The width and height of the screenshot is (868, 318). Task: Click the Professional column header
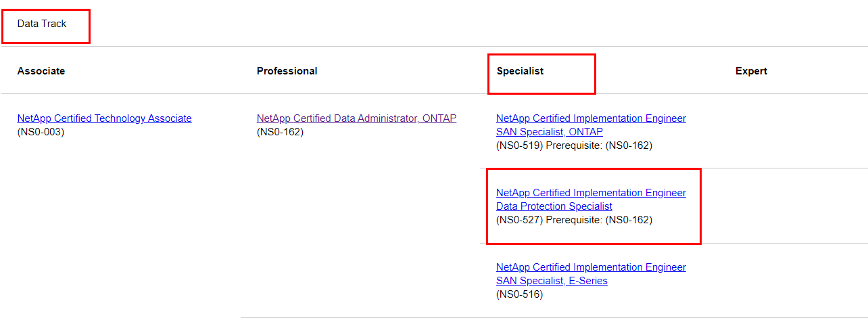287,71
